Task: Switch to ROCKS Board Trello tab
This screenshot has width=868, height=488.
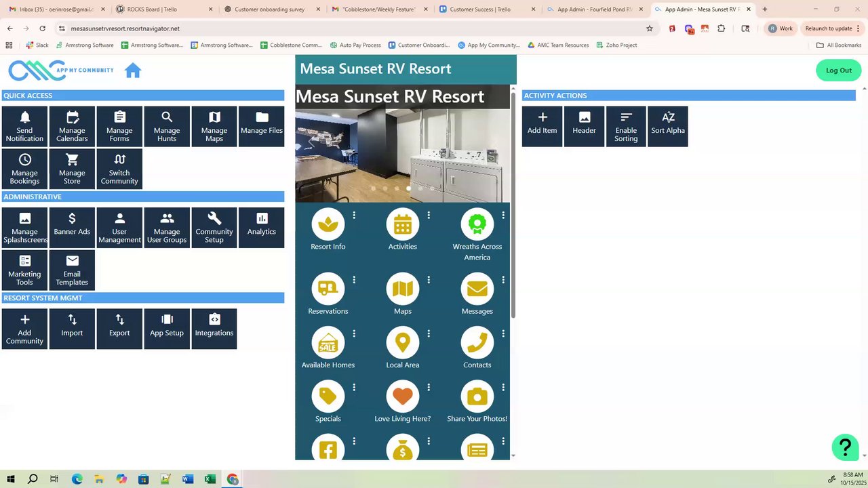Action: [163, 9]
